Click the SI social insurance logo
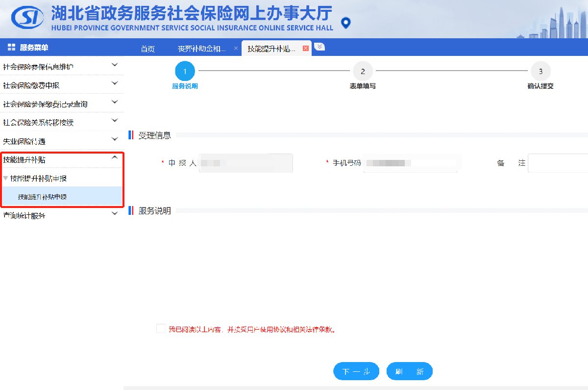 pos(26,18)
